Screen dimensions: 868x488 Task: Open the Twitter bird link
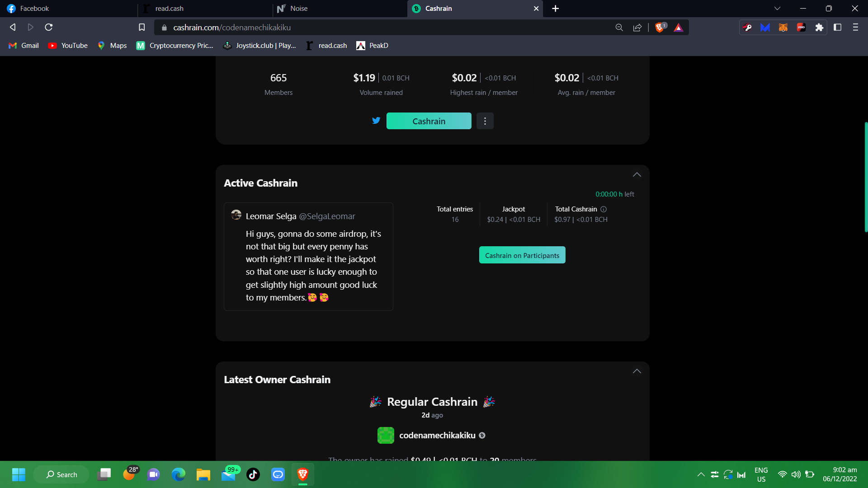(x=376, y=121)
